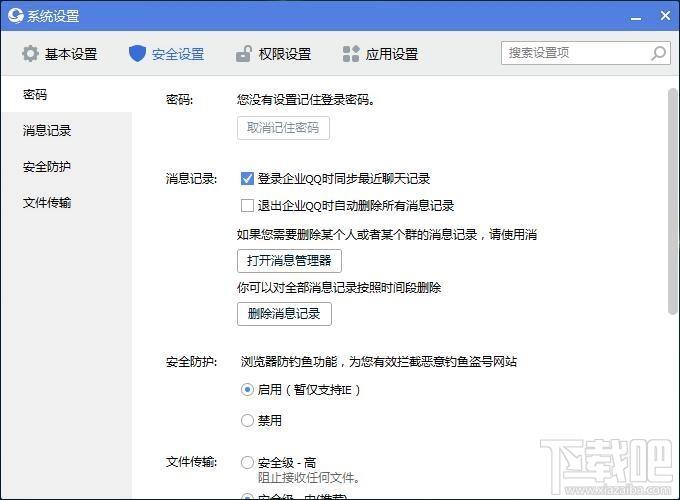Click the 取消记住密码 button
This screenshot has height=500, width=680.
pos(283,128)
